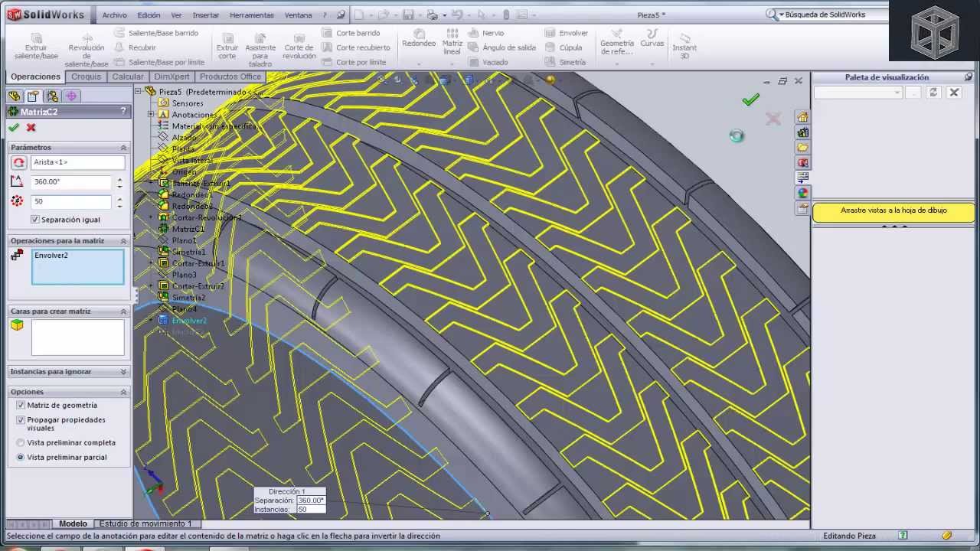Expand Instancias para ignorar section
This screenshot has height=551, width=980.
(123, 372)
